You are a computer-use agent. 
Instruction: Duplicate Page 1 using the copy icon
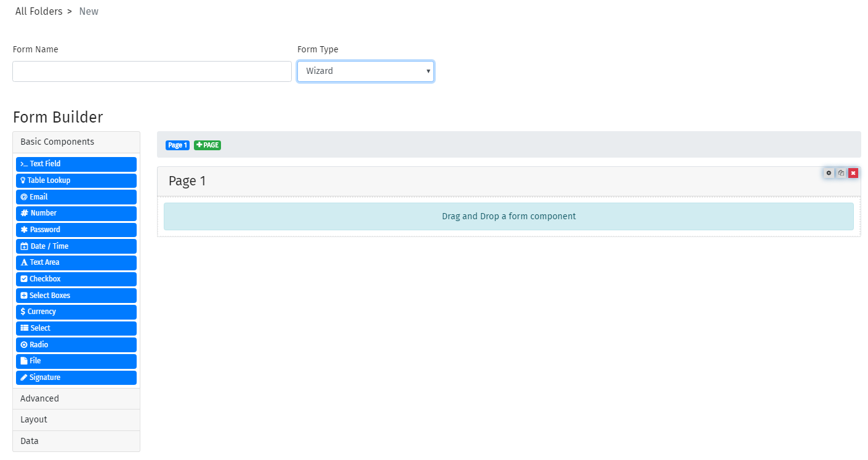pos(841,173)
